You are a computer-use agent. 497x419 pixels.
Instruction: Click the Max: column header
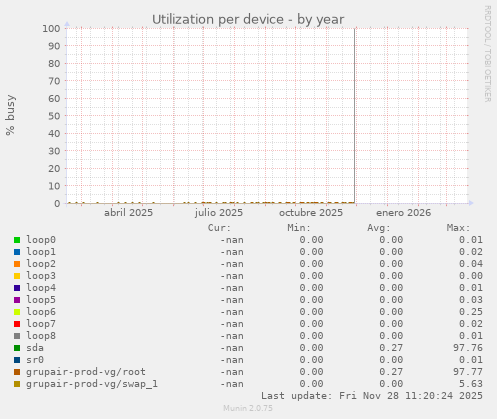459,228
